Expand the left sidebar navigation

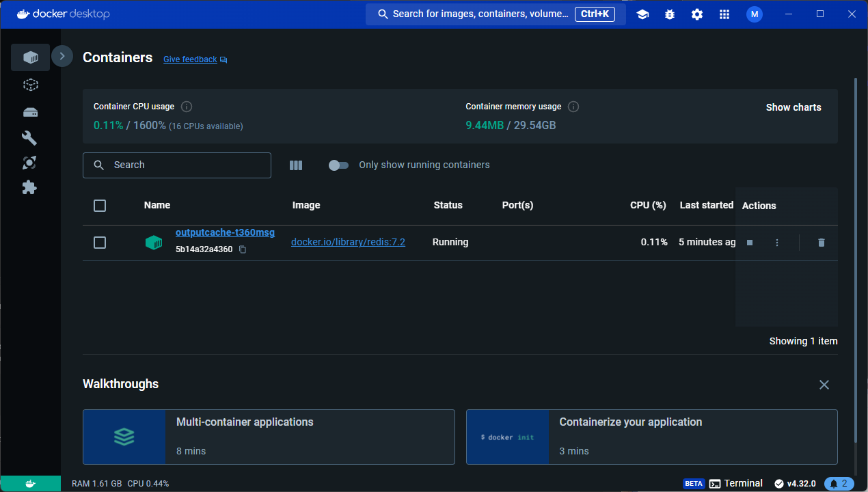tap(62, 57)
